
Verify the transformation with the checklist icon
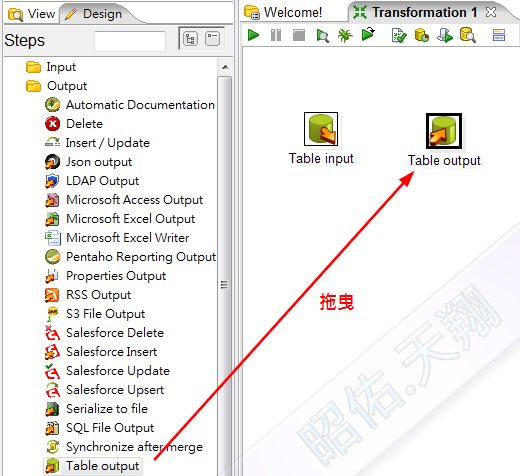399,35
